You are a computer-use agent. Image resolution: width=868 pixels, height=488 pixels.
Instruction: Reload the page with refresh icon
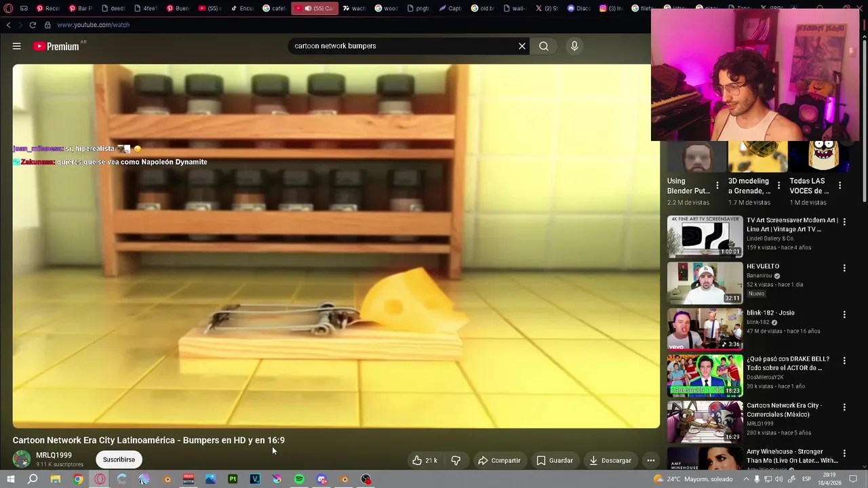tap(32, 25)
